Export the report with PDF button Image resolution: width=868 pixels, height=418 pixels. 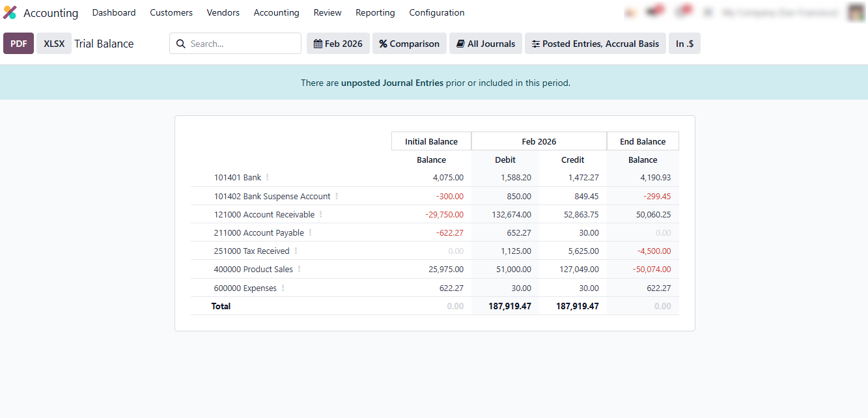click(x=18, y=44)
